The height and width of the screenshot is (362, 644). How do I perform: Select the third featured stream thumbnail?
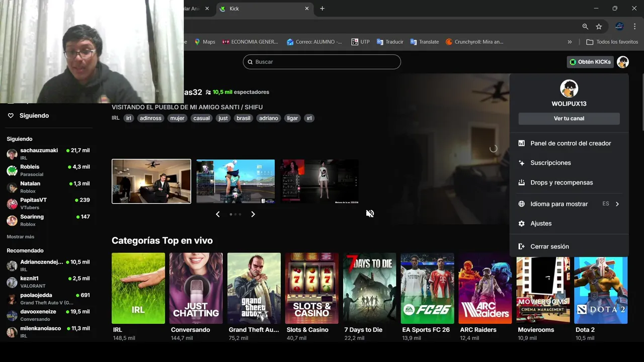coord(320,182)
